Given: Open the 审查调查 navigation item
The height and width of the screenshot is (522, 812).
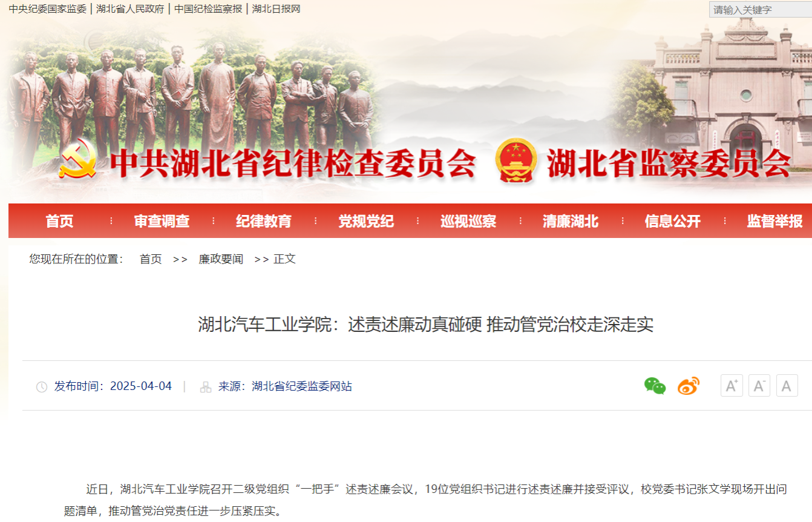Looking at the screenshot, I should tap(162, 221).
